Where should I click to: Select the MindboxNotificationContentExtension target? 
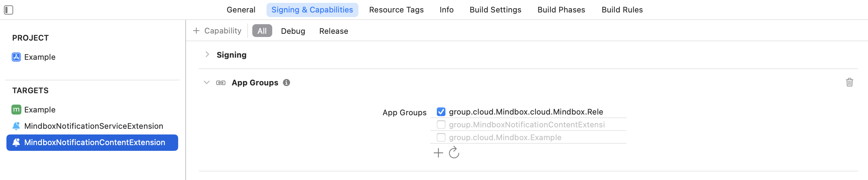92,142
